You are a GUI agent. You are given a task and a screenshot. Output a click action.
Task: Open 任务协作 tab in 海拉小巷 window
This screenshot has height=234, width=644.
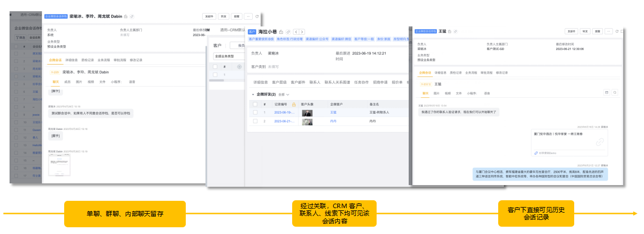click(361, 83)
